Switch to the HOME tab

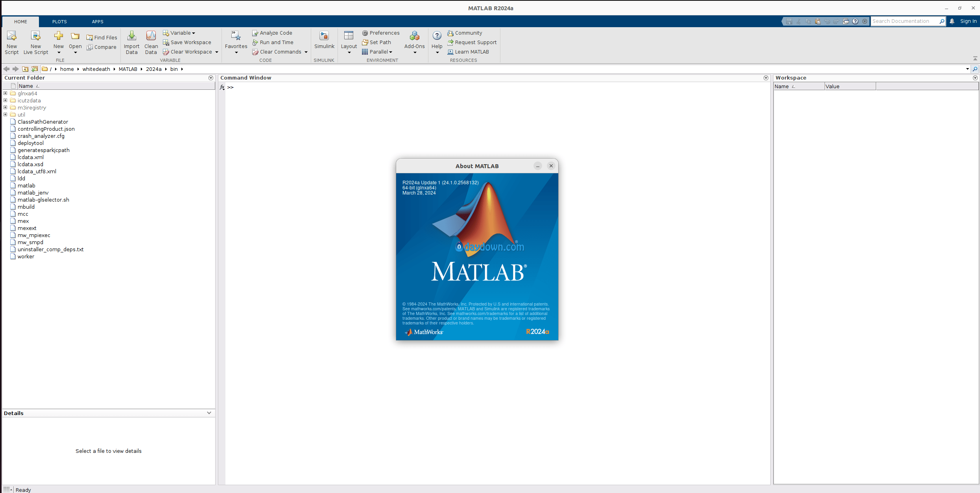coord(20,22)
